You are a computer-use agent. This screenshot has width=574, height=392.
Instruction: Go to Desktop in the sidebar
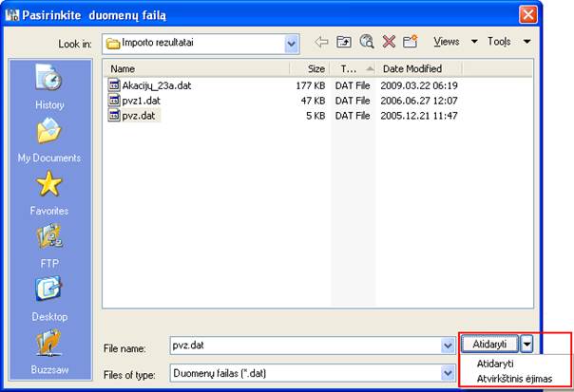click(x=48, y=297)
